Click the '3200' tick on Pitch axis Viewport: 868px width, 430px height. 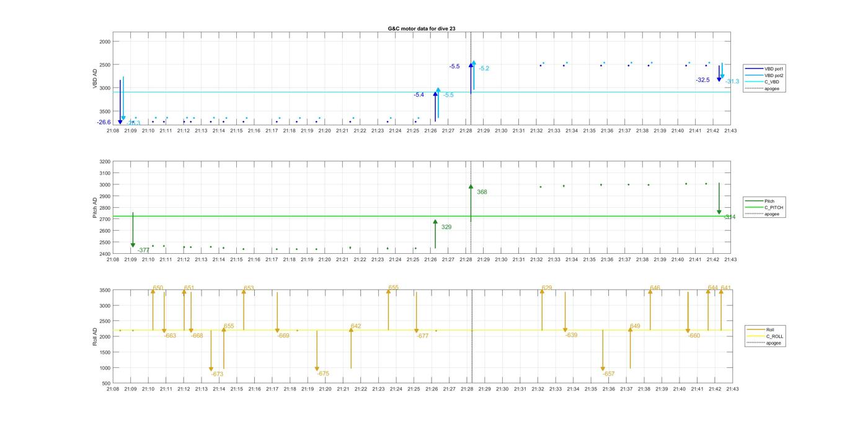pyautogui.click(x=104, y=161)
